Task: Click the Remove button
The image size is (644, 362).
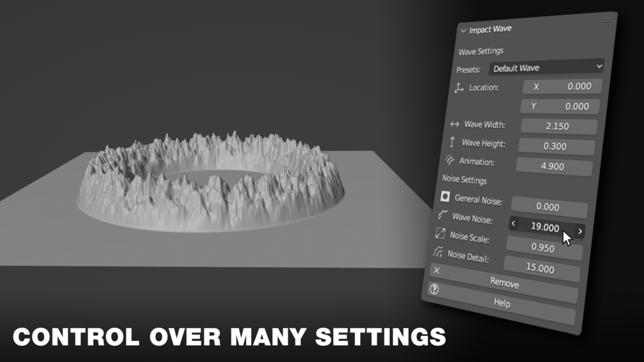Action: pyautogui.click(x=504, y=283)
